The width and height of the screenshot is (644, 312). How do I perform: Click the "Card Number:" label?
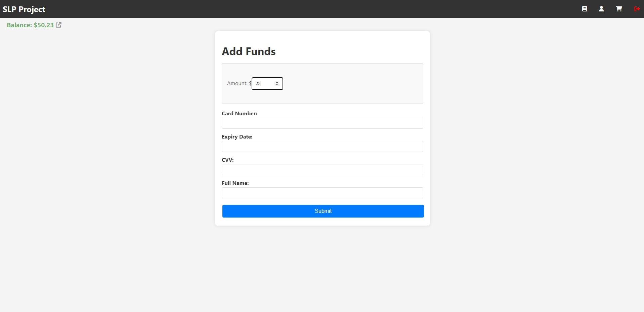(240, 114)
